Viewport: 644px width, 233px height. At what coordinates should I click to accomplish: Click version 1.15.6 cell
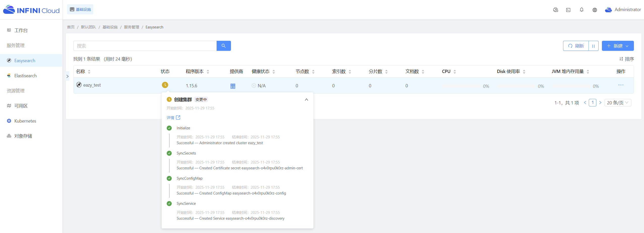click(x=192, y=86)
